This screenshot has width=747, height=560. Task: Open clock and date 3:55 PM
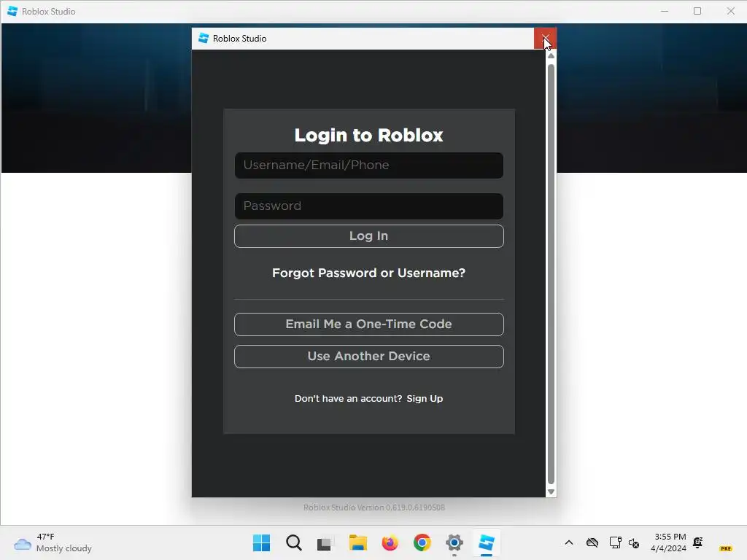pos(669,542)
